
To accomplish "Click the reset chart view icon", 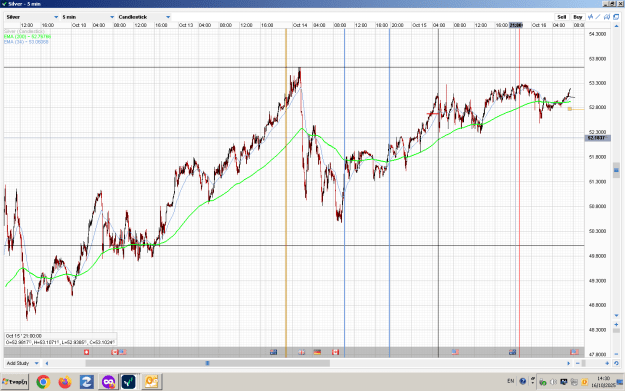I will pos(616,363).
